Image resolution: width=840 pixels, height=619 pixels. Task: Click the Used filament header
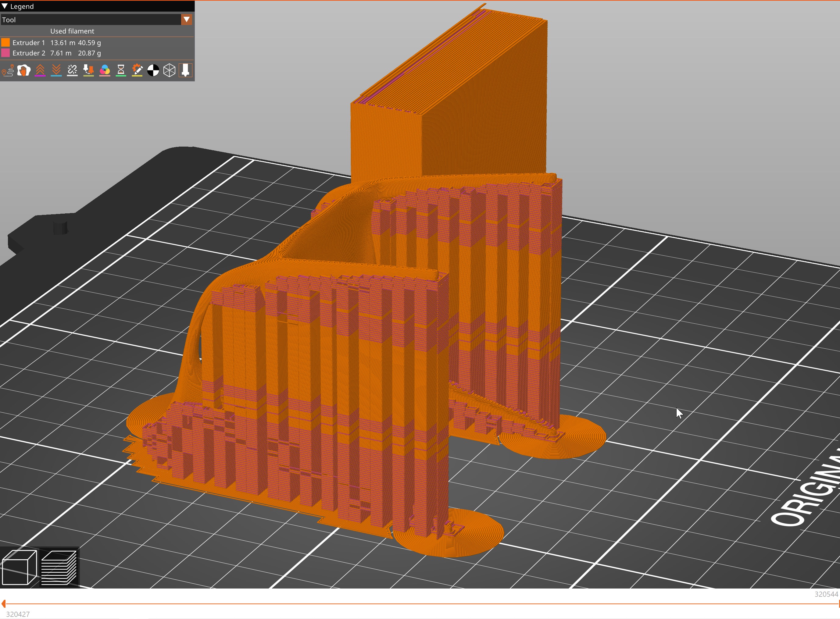tap(72, 31)
